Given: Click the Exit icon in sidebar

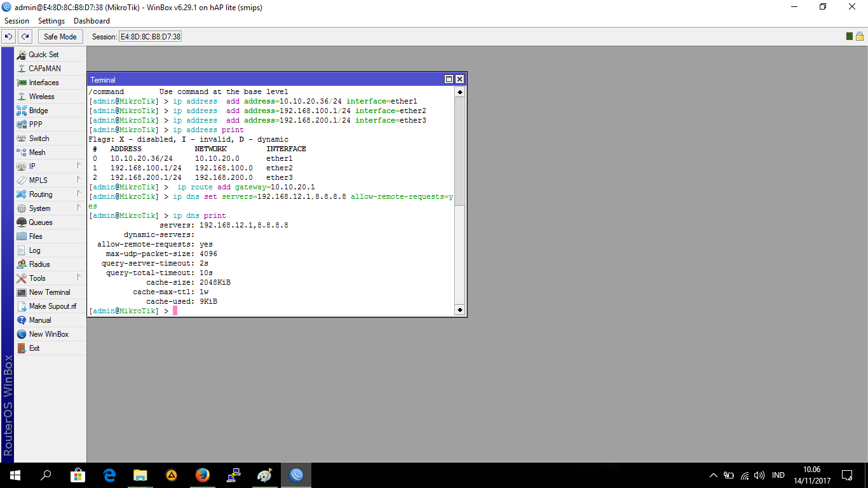Looking at the screenshot, I should [22, 348].
